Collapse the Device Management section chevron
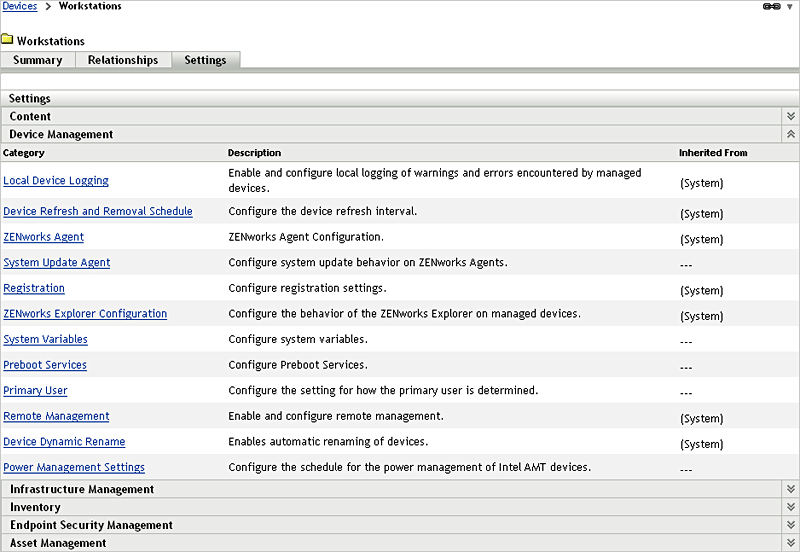800x552 pixels. 790,134
